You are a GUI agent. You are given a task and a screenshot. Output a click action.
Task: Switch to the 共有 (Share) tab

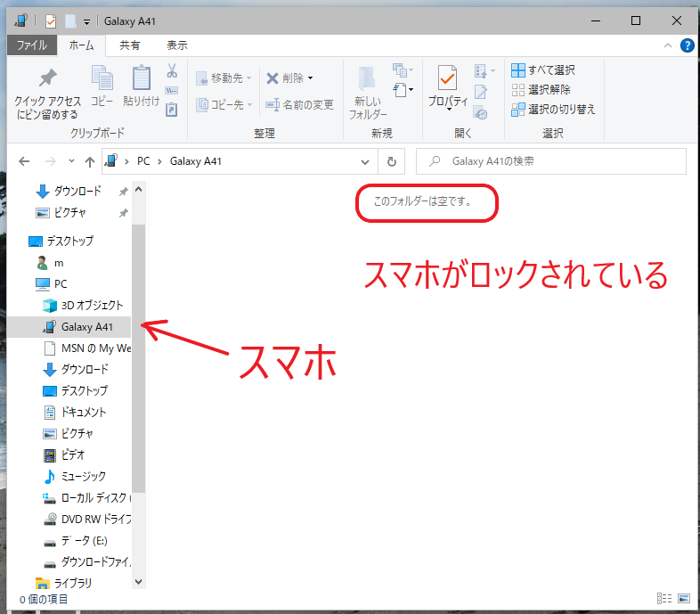click(x=130, y=45)
